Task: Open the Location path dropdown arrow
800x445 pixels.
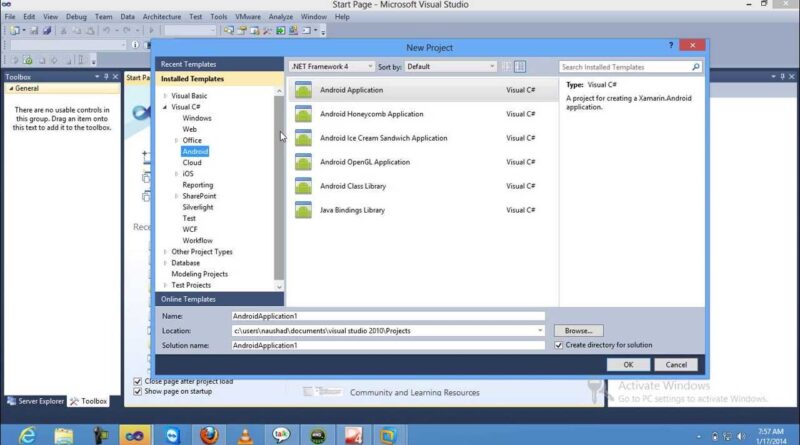Action: coord(540,331)
